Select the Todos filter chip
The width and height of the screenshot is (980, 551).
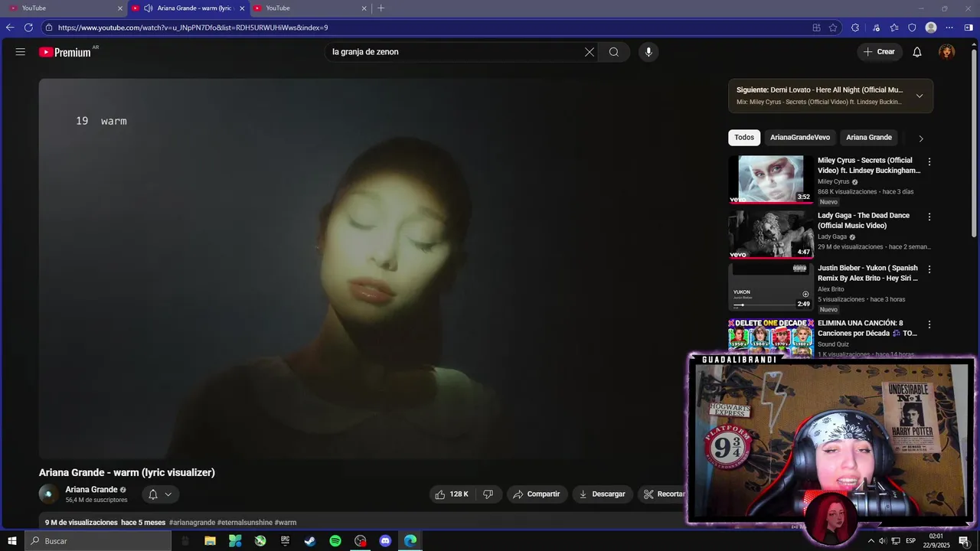coord(744,138)
